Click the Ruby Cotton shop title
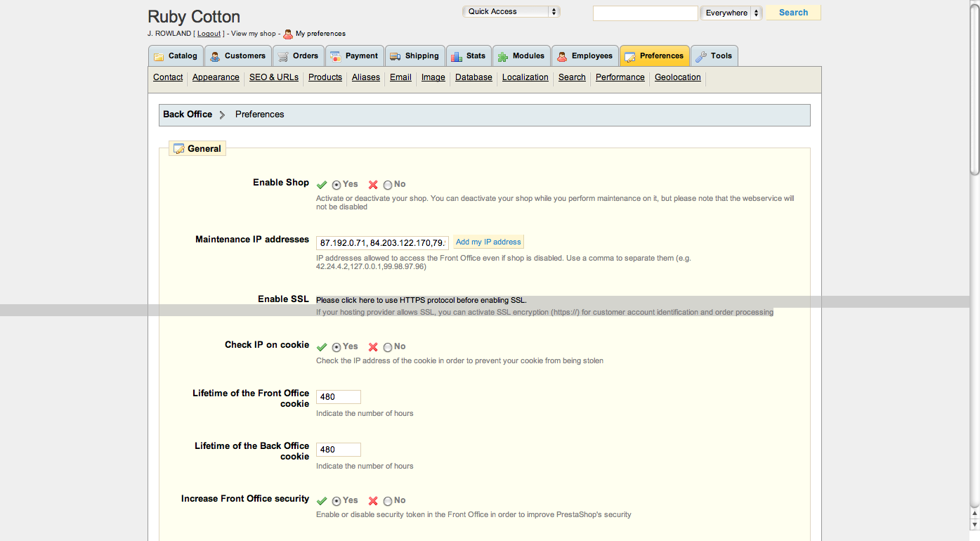 tap(194, 17)
